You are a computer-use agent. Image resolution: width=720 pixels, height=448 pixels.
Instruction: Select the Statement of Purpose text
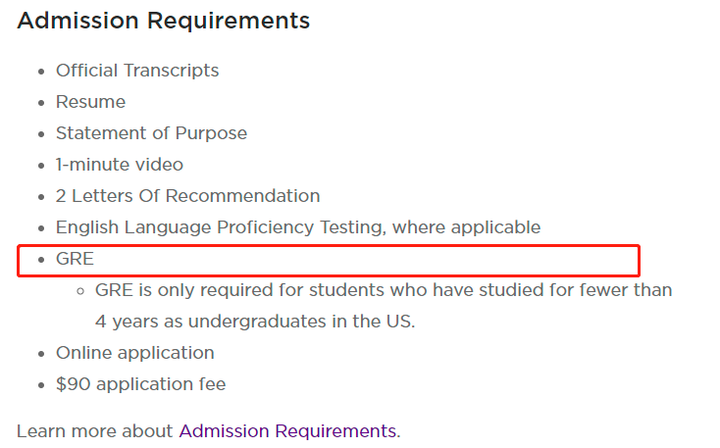coord(152,134)
